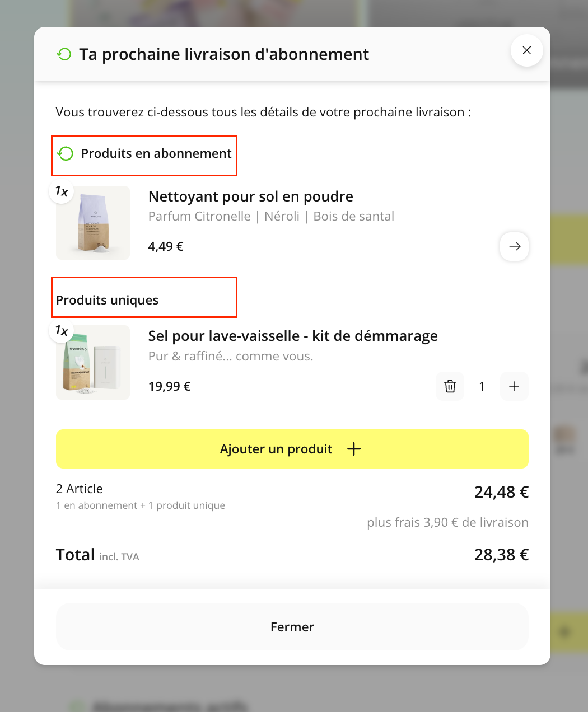The image size is (588, 712).
Task: Click the Fermer button
Action: coord(292,627)
